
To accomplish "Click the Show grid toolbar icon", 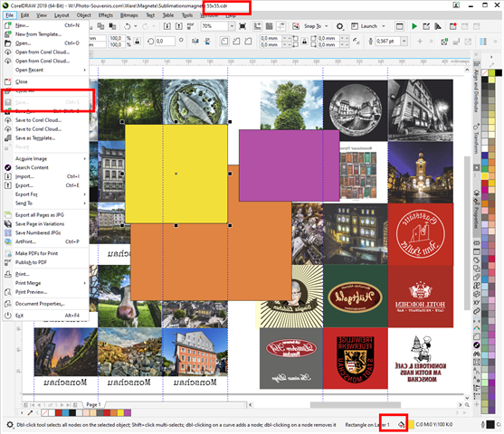I will (270, 26).
